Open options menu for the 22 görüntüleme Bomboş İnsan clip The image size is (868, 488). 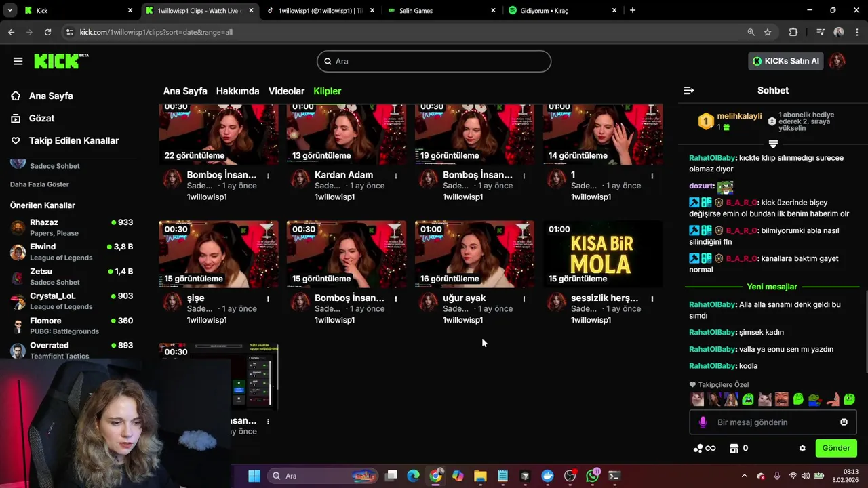coord(268,176)
